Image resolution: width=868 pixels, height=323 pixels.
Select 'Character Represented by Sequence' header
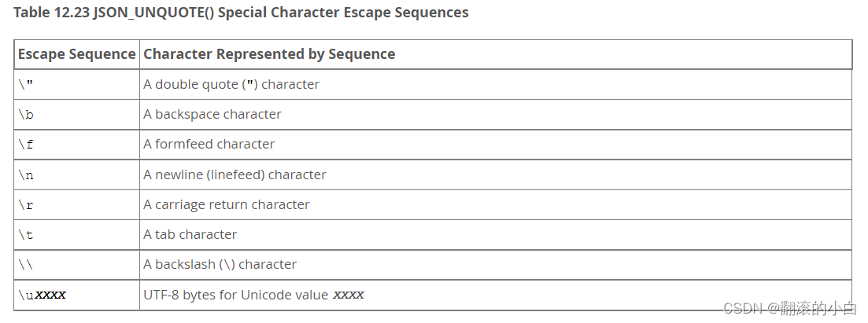point(269,54)
